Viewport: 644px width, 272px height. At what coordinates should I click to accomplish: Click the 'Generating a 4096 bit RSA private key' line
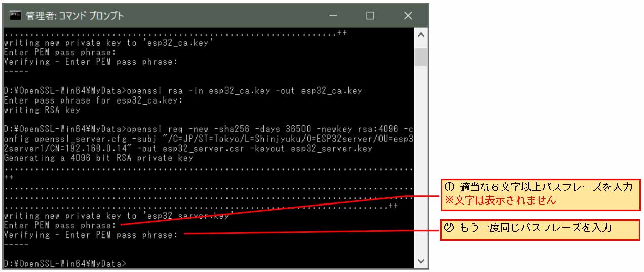tap(98, 158)
